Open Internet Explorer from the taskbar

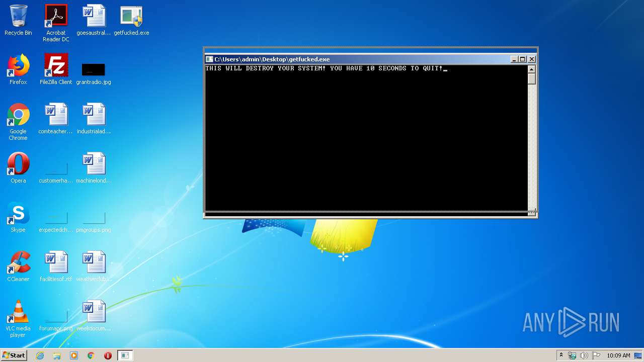(x=40, y=355)
